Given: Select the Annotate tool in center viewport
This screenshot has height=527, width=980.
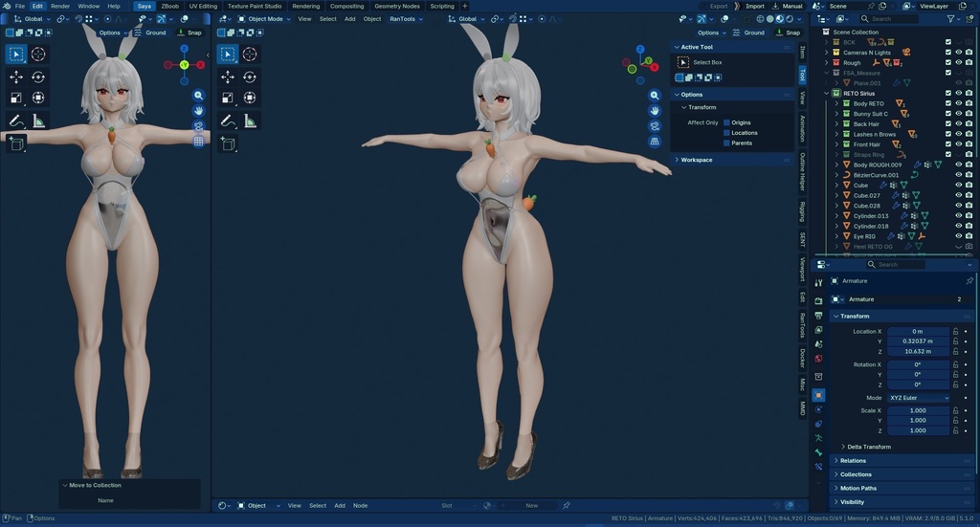Looking at the screenshot, I should [228, 121].
